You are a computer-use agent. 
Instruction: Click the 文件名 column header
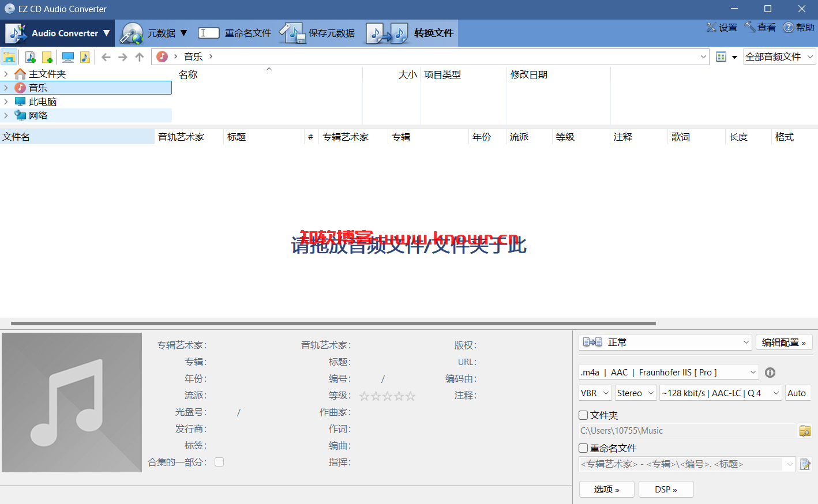tap(77, 137)
